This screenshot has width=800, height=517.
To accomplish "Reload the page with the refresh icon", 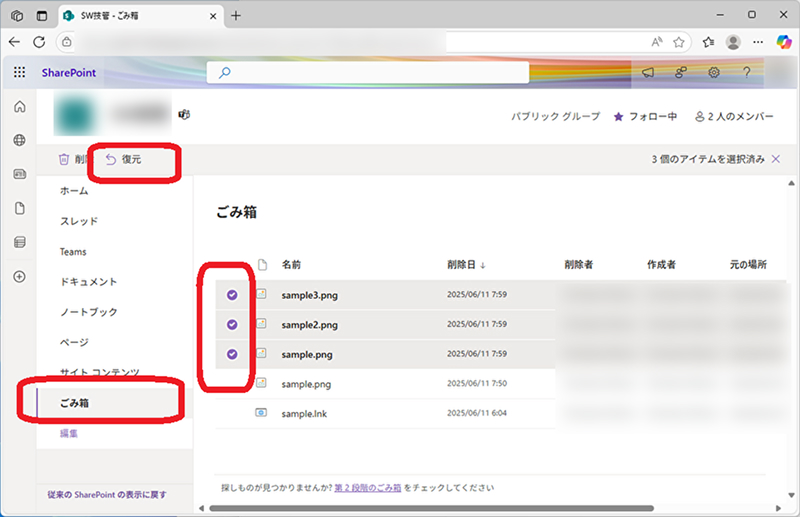I will pyautogui.click(x=39, y=42).
